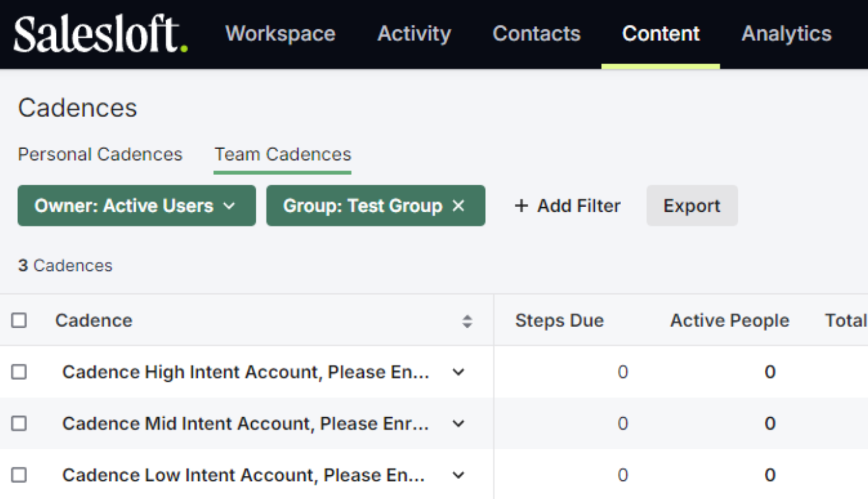Expand the Cadence Low Intent row chevron

tap(458, 475)
